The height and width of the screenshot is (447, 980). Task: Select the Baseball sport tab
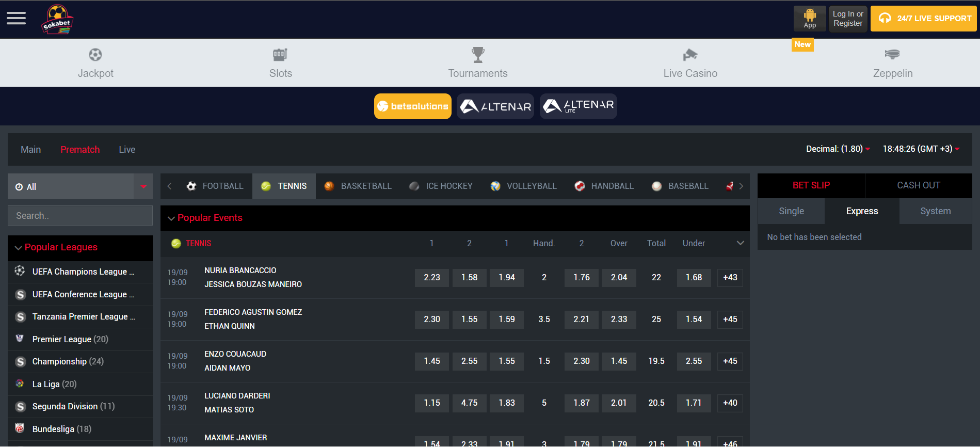pyautogui.click(x=680, y=186)
